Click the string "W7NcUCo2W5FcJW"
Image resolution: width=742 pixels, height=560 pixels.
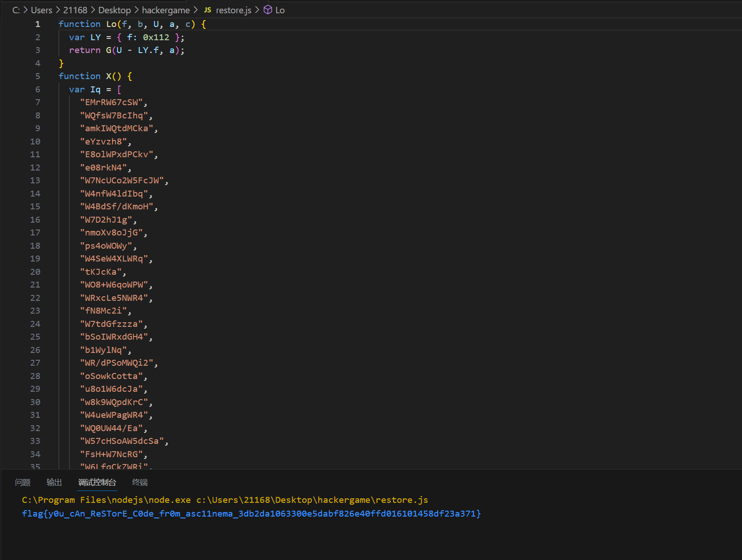[122, 181]
